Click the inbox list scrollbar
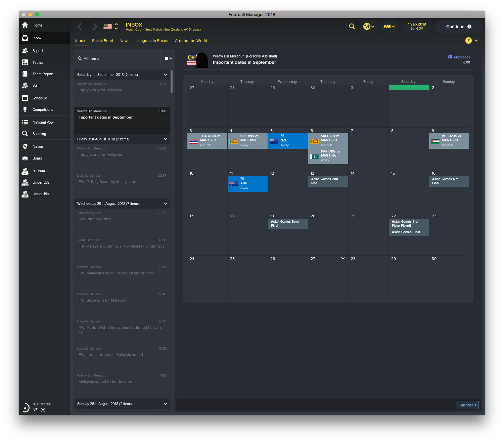Image resolution: width=504 pixels, height=442 pixels. tap(172, 81)
